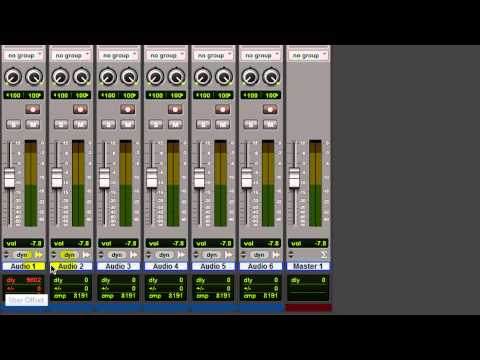This screenshot has height=360, width=480.
Task: Open the output window icon on Audio 1
Action: pyautogui.click(x=39, y=255)
